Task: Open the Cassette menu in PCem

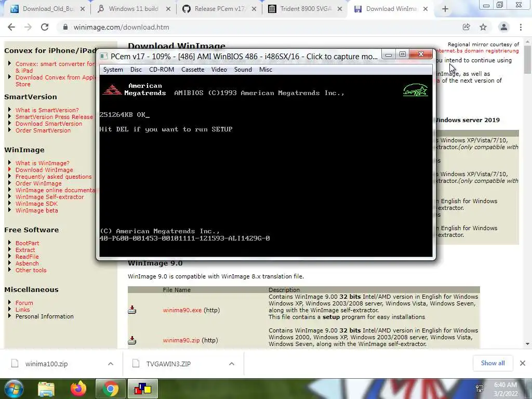Action: click(193, 70)
